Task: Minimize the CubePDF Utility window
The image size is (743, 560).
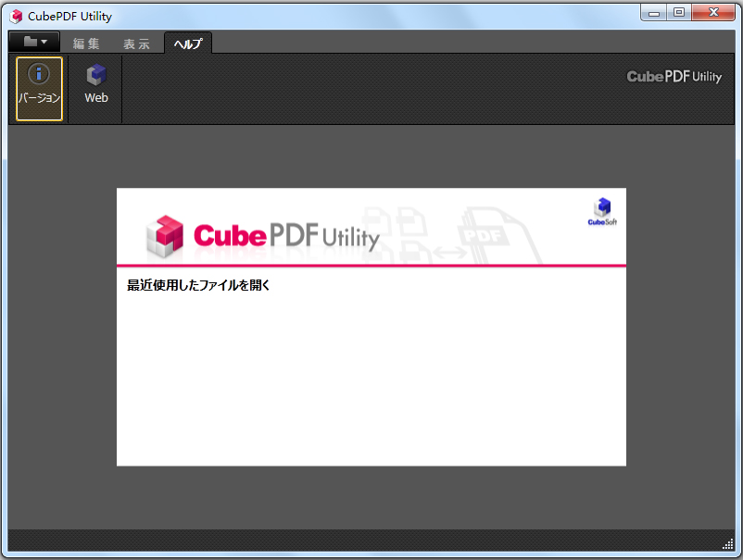Action: (654, 13)
